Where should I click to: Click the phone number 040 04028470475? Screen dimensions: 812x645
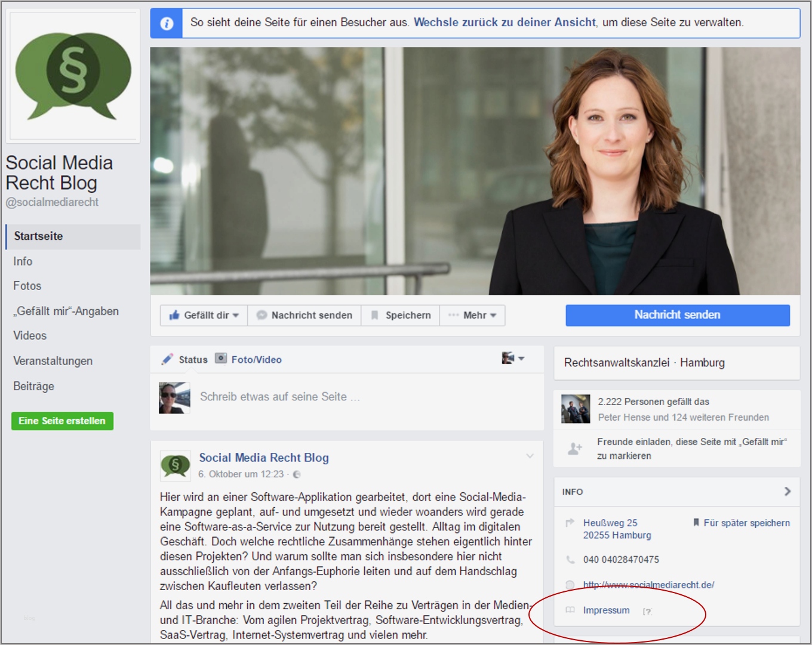click(621, 560)
